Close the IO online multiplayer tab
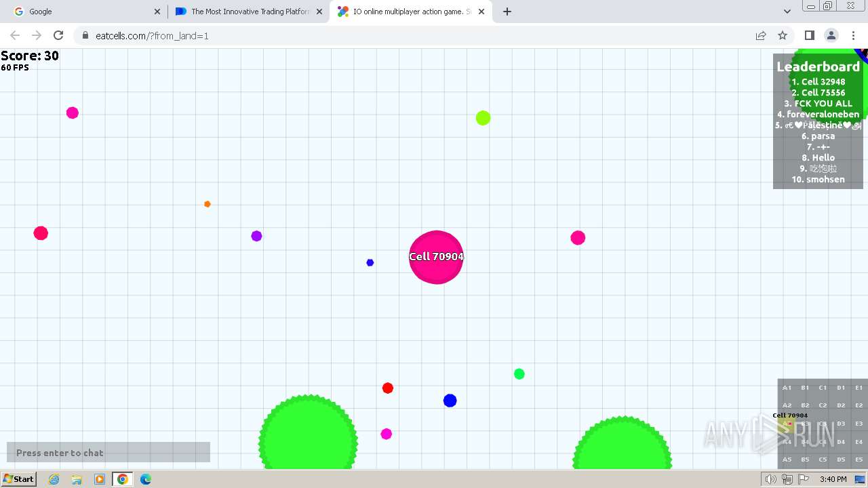Image resolution: width=868 pixels, height=488 pixels. click(x=481, y=12)
